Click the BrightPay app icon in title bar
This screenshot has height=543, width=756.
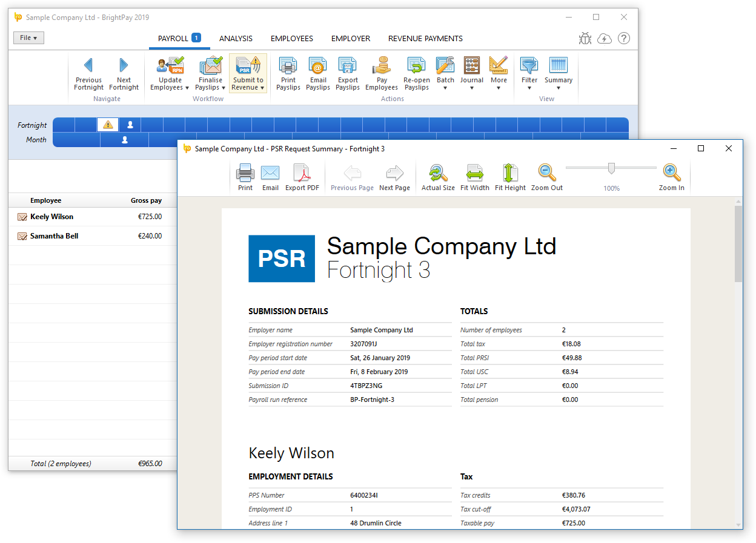18,18
